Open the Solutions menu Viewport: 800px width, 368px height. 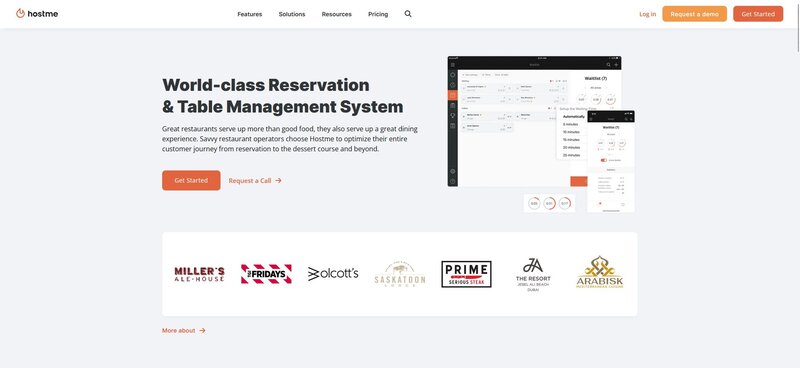pyautogui.click(x=292, y=14)
